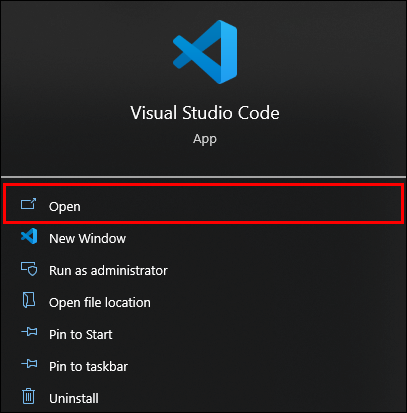Click the horizontal divider below App label
The image size is (407, 413).
[203, 177]
